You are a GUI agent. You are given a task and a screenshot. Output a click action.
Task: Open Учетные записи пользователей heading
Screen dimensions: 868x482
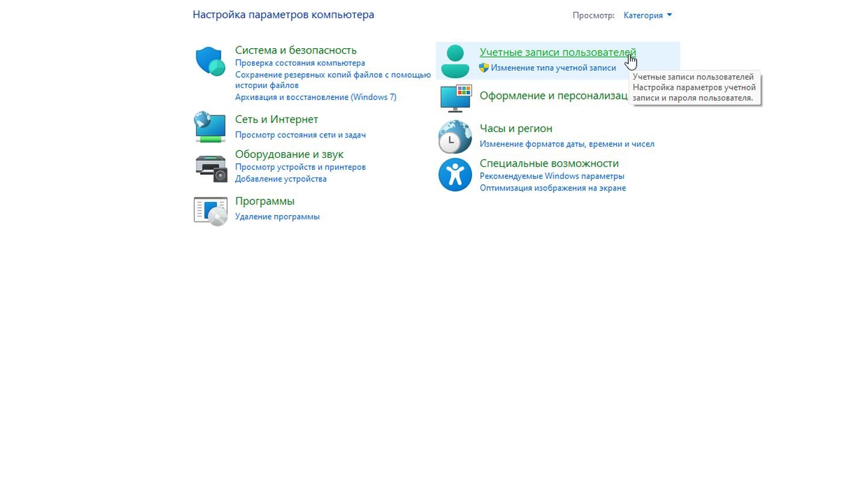pyautogui.click(x=557, y=52)
